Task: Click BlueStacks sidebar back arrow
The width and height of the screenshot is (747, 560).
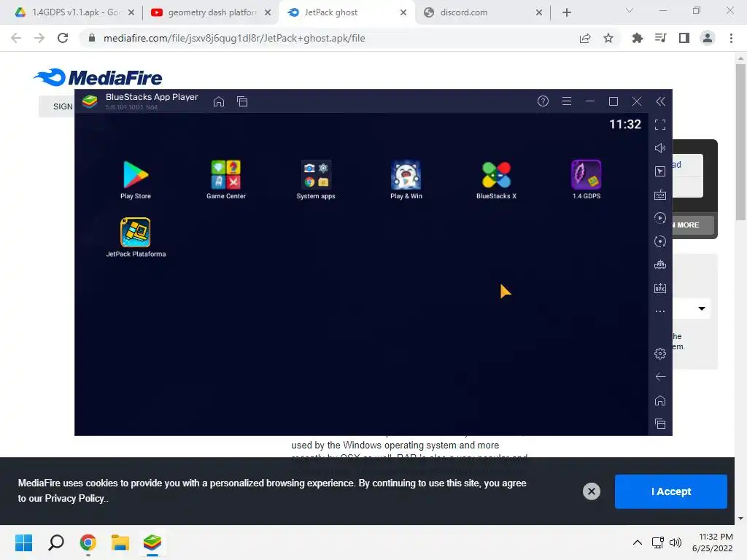Action: point(659,377)
